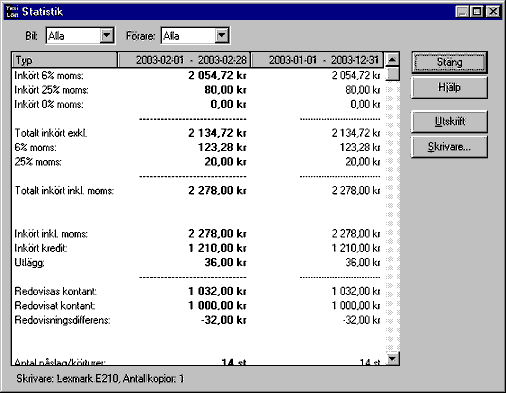This screenshot has height=393, width=506.
Task: Click the scrollbar up arrow
Action: click(x=392, y=60)
